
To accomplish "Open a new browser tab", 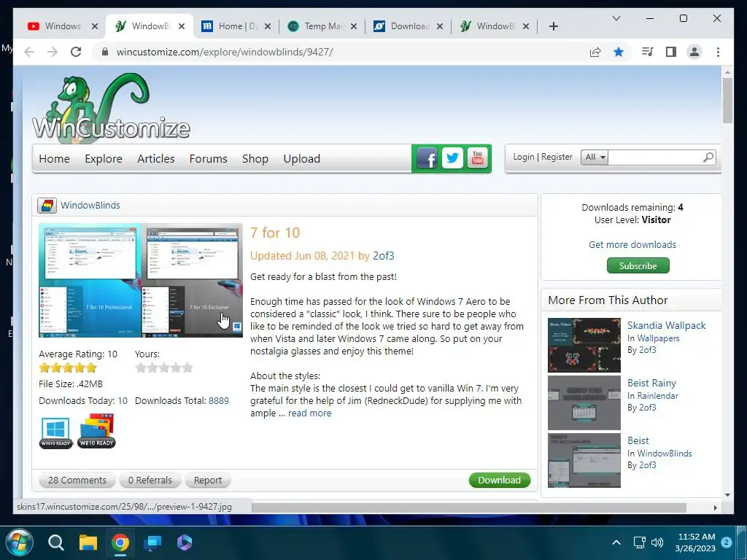I will (553, 26).
